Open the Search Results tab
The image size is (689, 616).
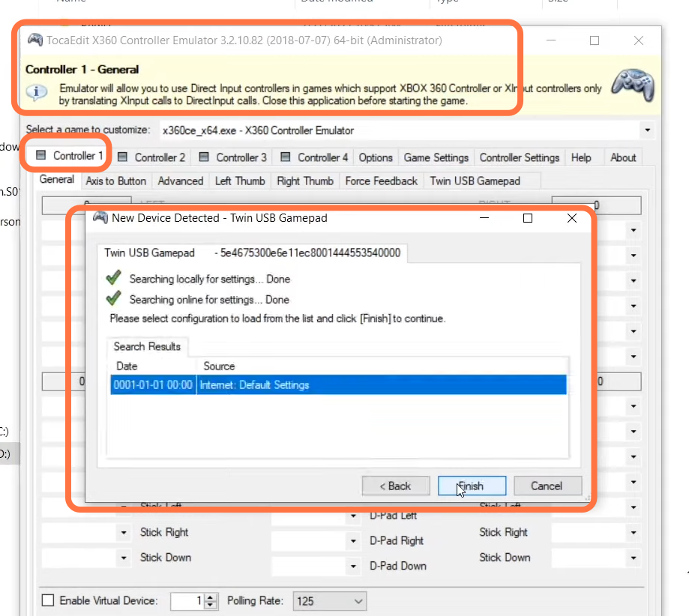coord(147,347)
